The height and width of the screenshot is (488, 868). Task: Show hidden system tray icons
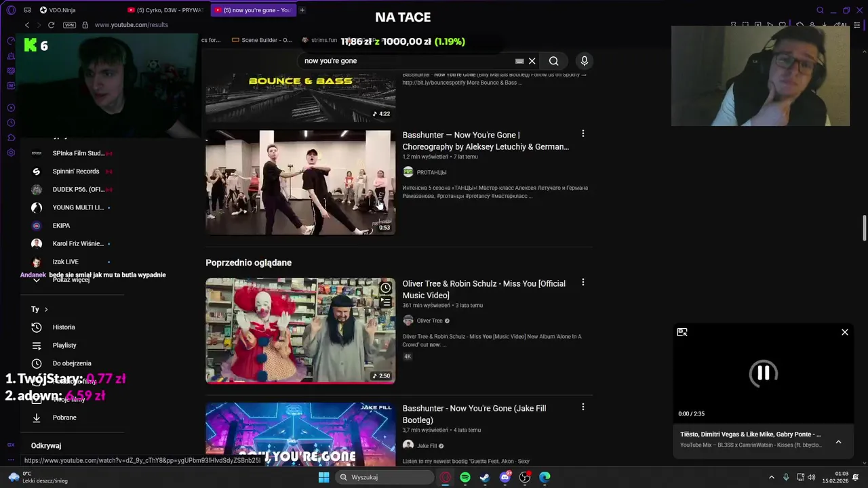tap(771, 477)
